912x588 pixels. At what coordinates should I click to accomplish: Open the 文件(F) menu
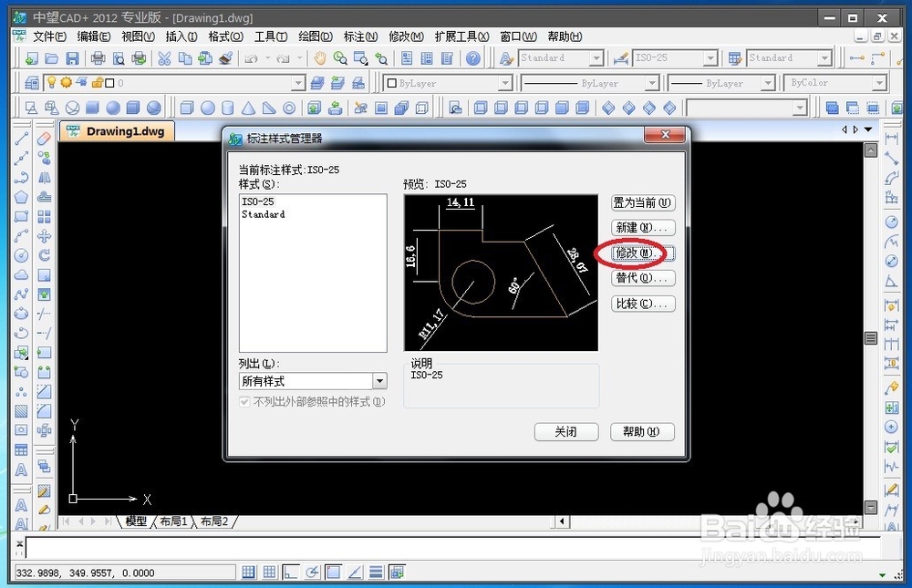[x=49, y=36]
